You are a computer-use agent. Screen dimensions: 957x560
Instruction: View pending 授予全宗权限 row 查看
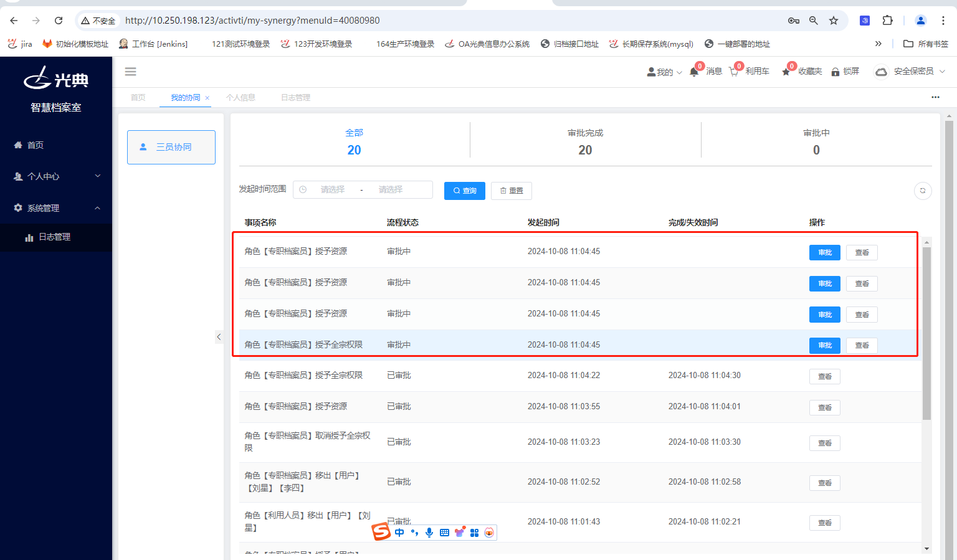[862, 345]
